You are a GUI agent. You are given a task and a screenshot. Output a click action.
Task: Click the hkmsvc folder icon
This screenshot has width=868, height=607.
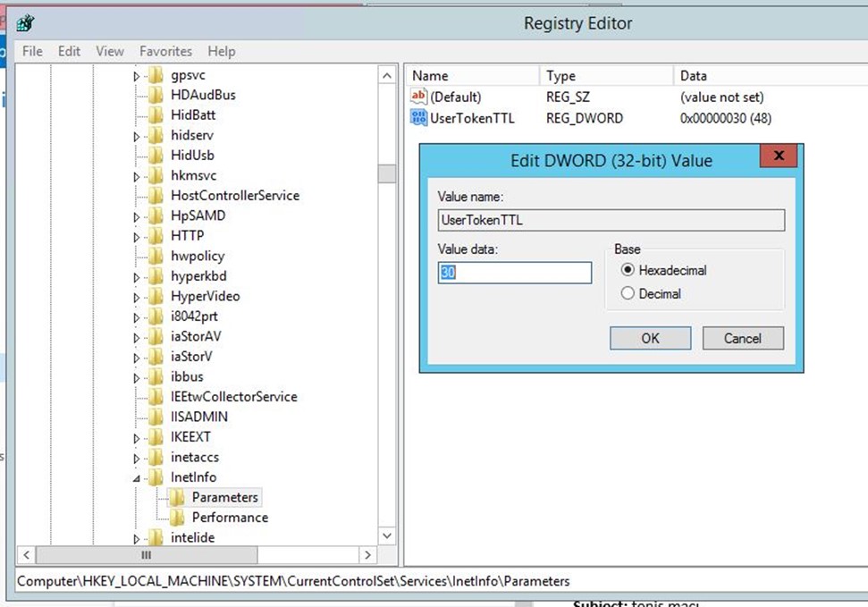coord(156,175)
